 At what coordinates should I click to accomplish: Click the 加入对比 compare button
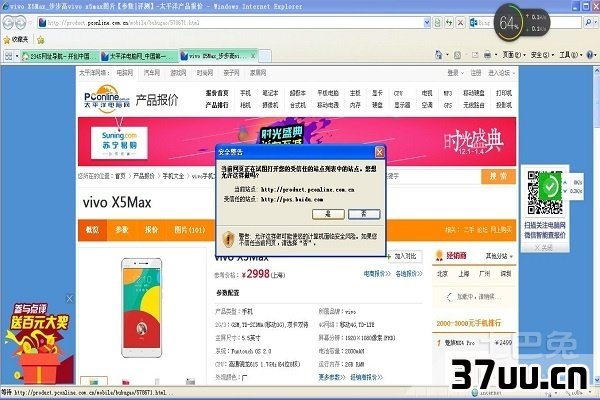(405, 256)
